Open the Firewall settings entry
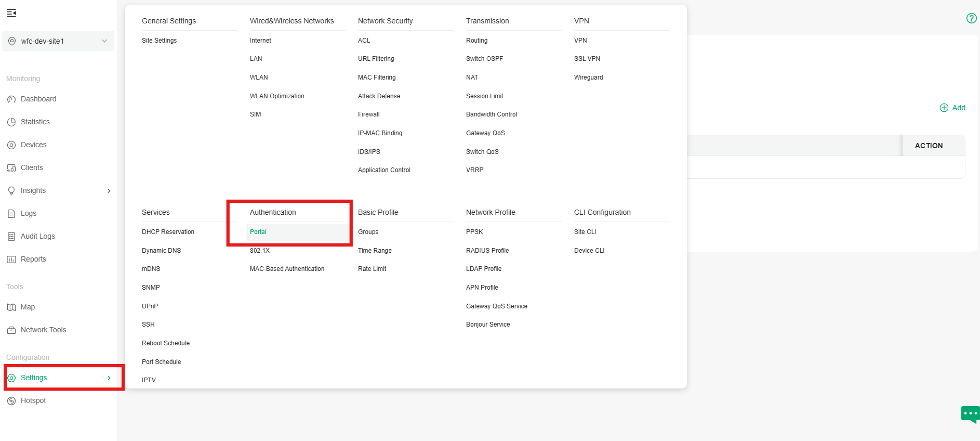The image size is (980, 441). point(369,114)
